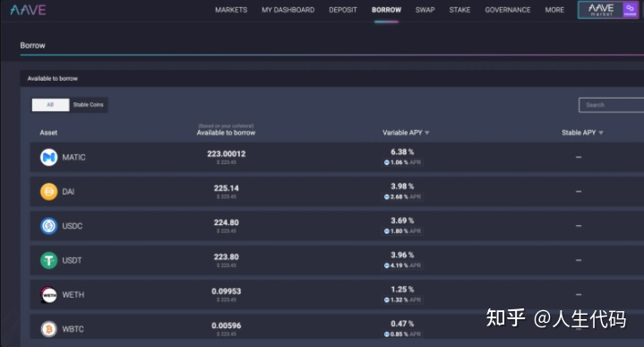Select the Stable Coins filter toggle

click(x=89, y=105)
